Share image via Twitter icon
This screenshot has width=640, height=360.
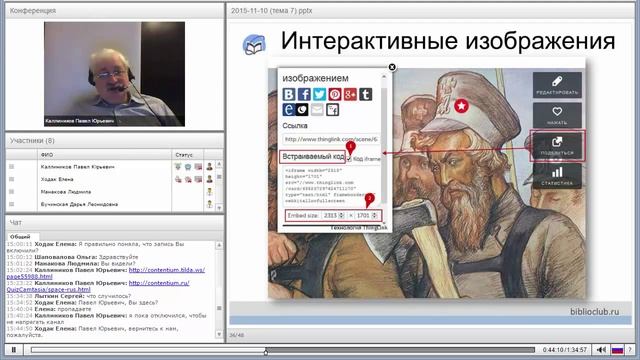(x=319, y=94)
